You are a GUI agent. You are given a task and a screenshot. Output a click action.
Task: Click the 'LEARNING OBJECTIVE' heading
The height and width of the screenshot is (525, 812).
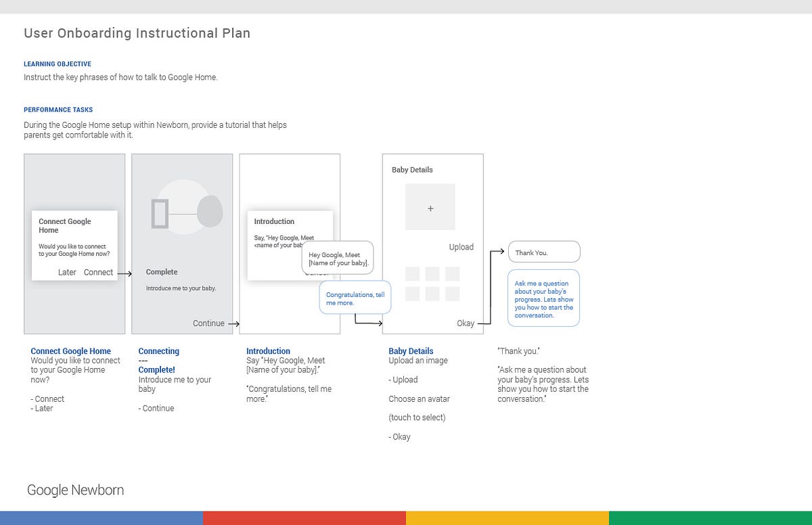coord(58,64)
